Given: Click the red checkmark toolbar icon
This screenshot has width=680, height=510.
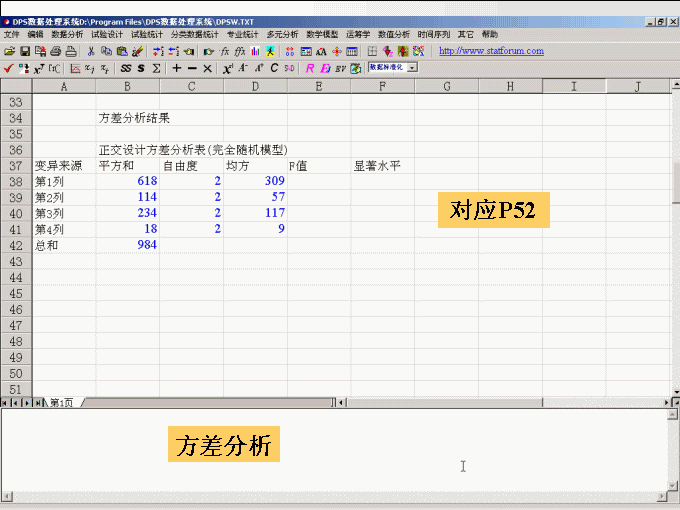Looking at the screenshot, I should pos(8,68).
